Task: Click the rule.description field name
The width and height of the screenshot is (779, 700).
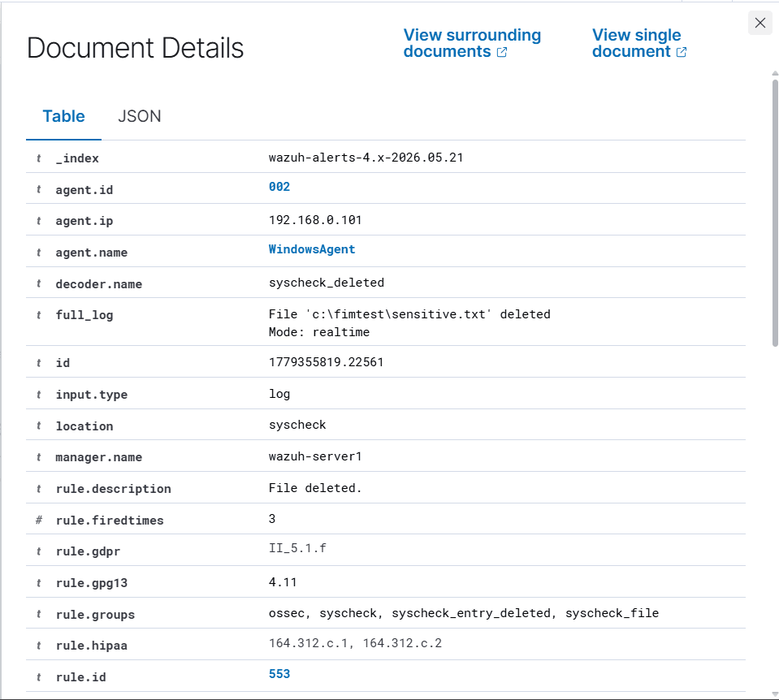Action: (113, 489)
